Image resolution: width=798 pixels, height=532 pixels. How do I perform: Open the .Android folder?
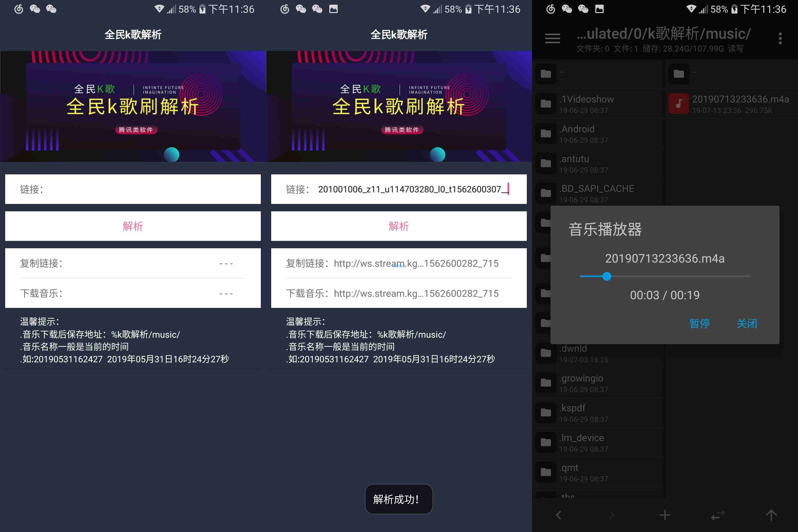(577, 133)
